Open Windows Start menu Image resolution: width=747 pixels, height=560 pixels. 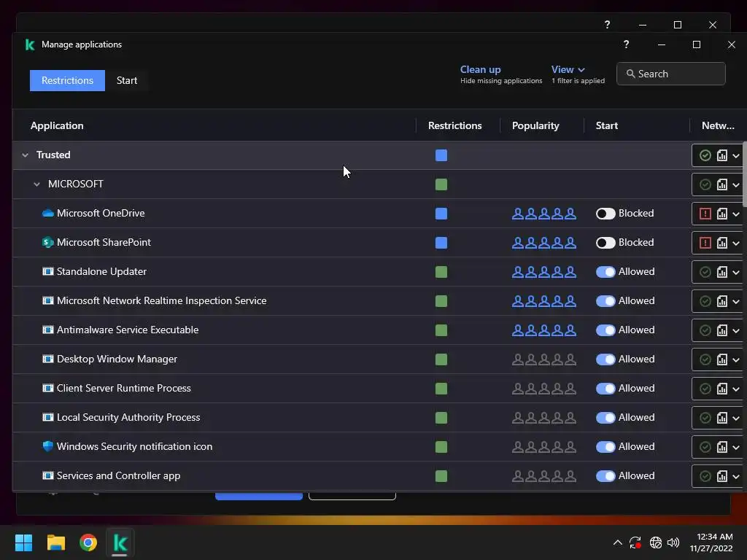click(x=23, y=542)
